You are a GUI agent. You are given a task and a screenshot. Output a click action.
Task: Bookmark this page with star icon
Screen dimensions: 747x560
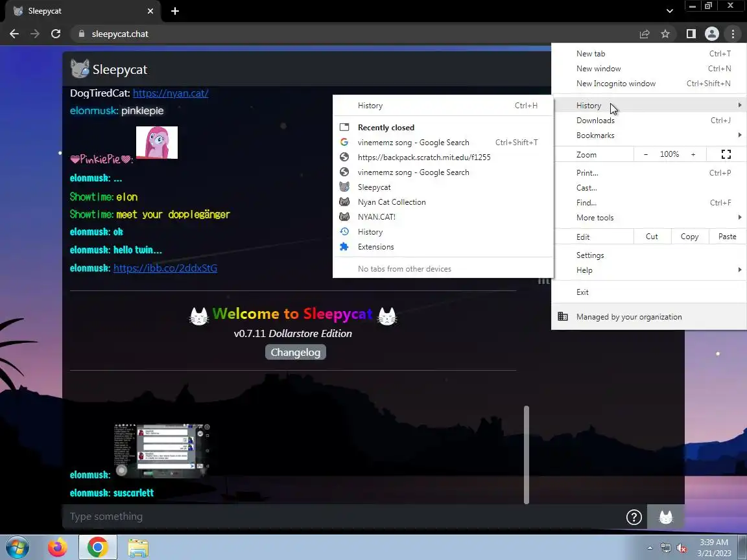[665, 34]
